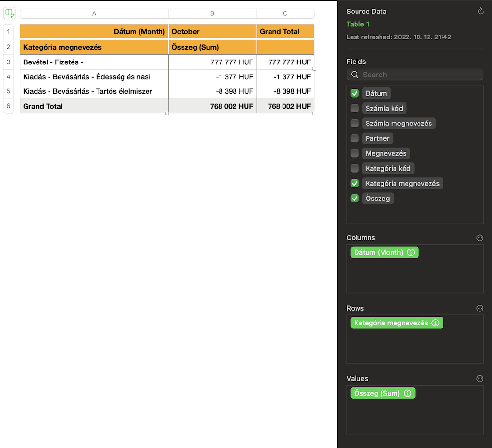The height and width of the screenshot is (448, 492).
Task: Select column B header
Action: [212, 13]
